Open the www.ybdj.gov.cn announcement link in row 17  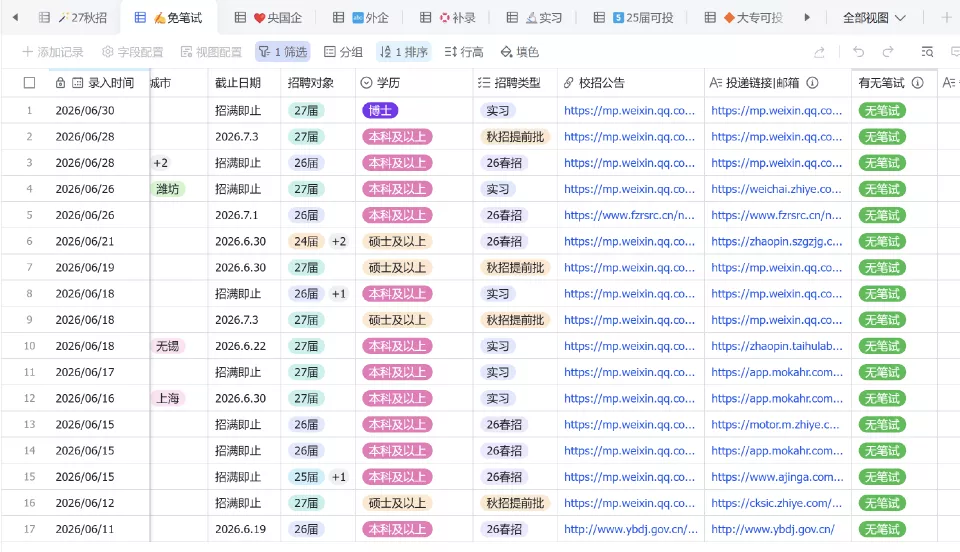631,529
